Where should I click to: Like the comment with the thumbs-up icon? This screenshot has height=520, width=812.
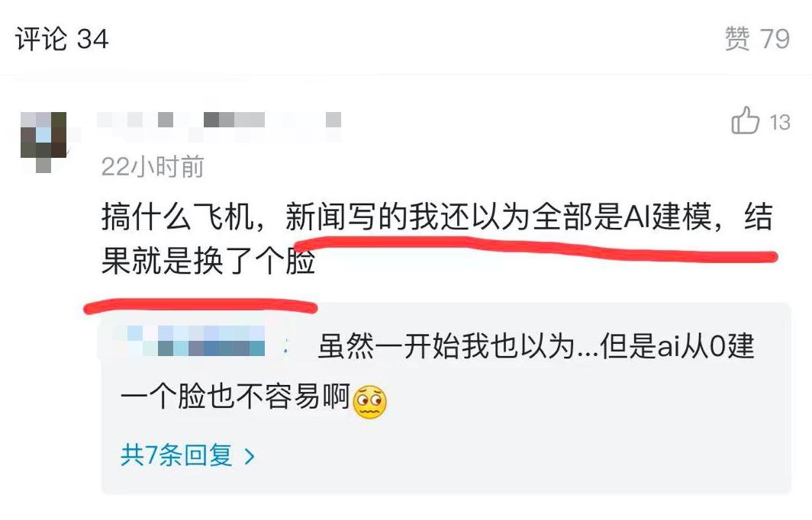[745, 120]
